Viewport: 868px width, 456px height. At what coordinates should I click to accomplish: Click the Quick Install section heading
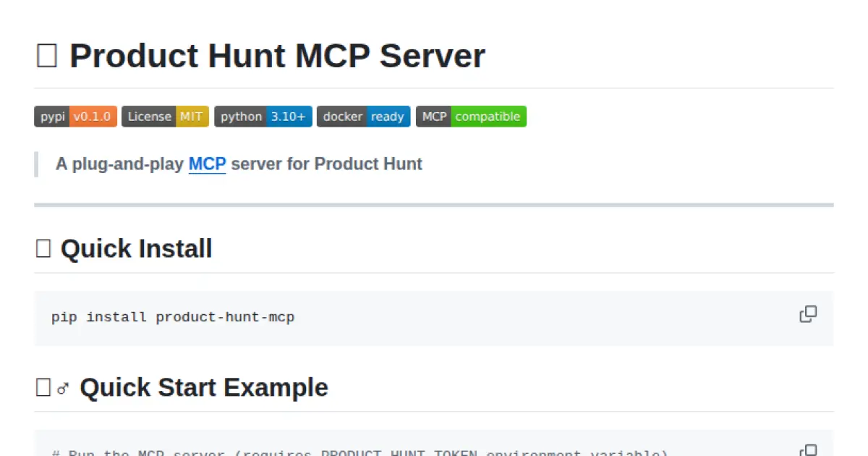coord(136,248)
